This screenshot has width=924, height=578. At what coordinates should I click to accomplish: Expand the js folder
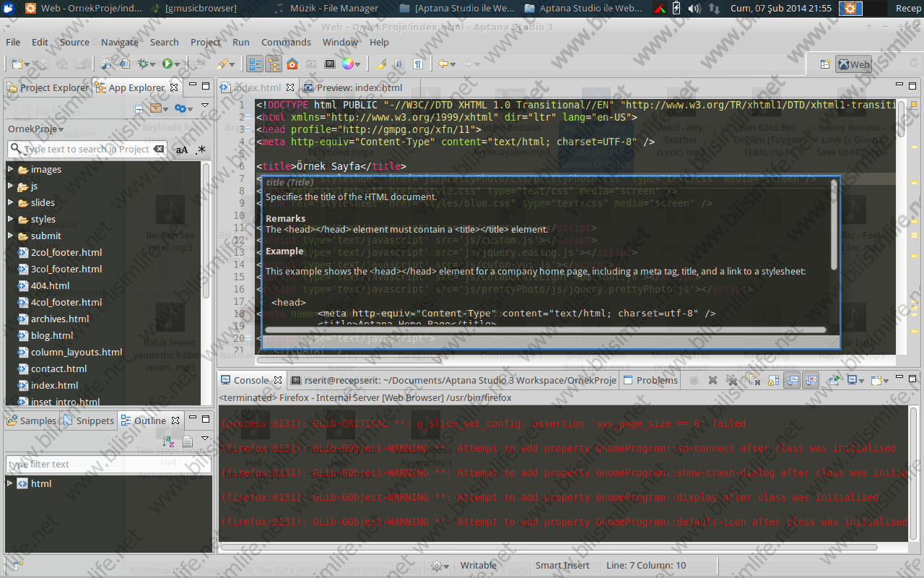10,186
